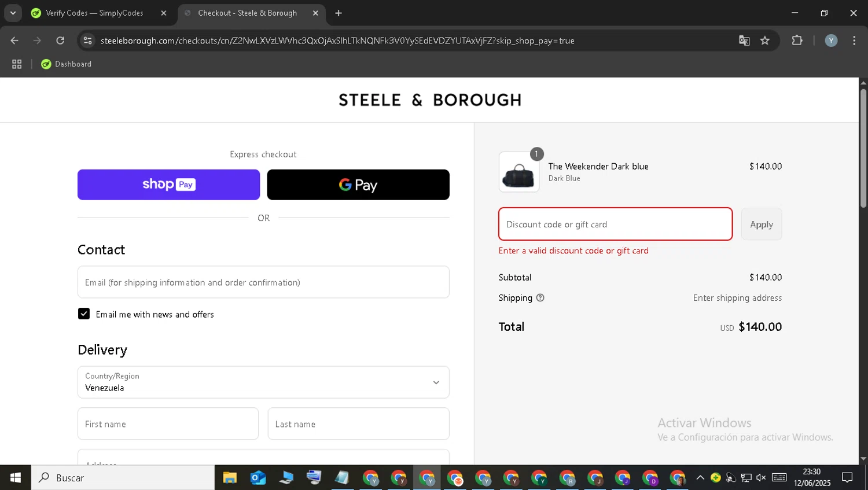Open the Chrome window with purple D profile

pyautogui.click(x=650, y=478)
